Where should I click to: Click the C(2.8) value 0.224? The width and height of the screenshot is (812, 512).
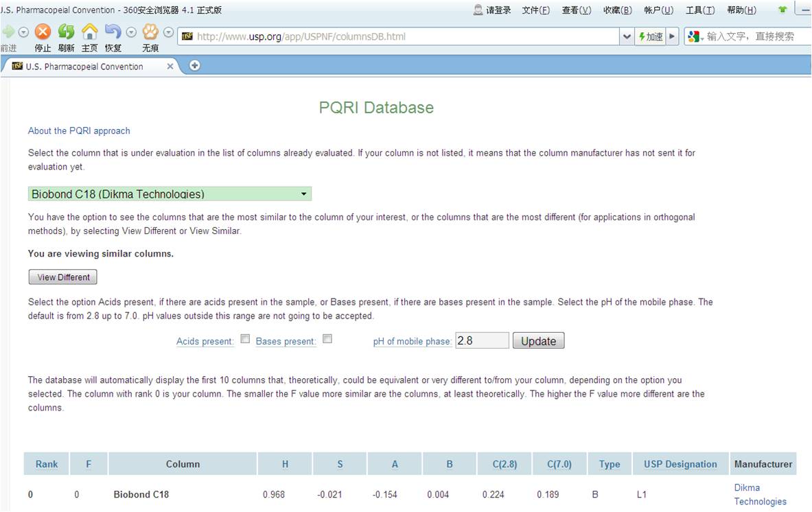pos(493,494)
